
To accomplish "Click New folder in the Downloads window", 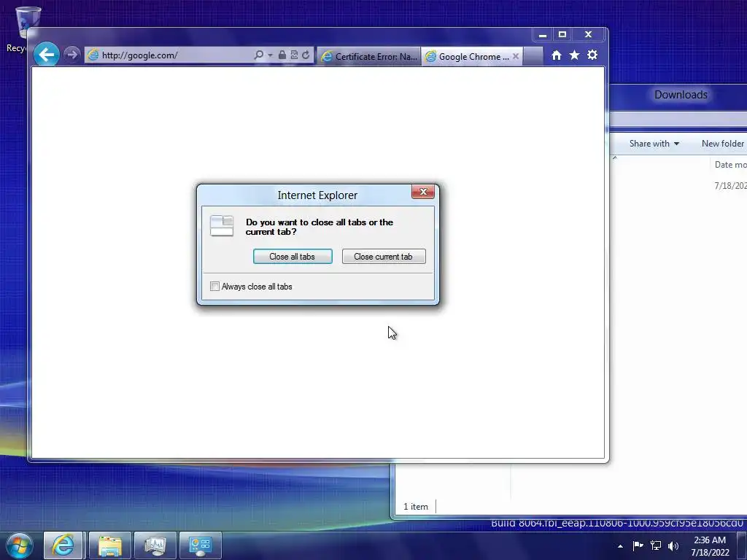I will [x=723, y=144].
